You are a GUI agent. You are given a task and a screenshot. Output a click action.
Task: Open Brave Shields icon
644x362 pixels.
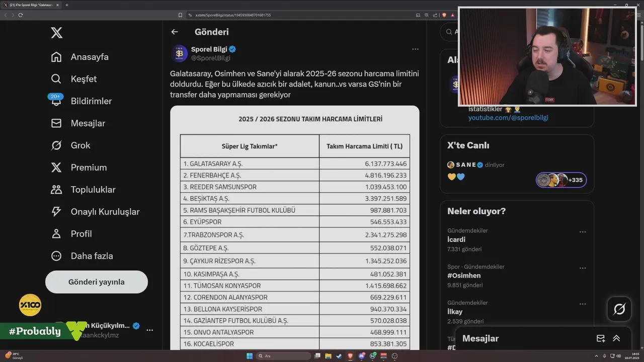click(444, 15)
